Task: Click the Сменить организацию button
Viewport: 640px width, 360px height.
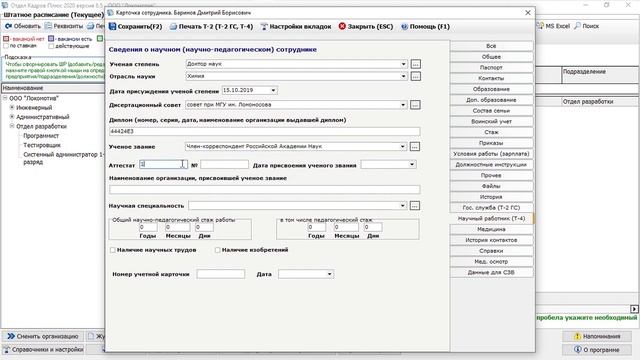Action: pyautogui.click(x=43, y=336)
